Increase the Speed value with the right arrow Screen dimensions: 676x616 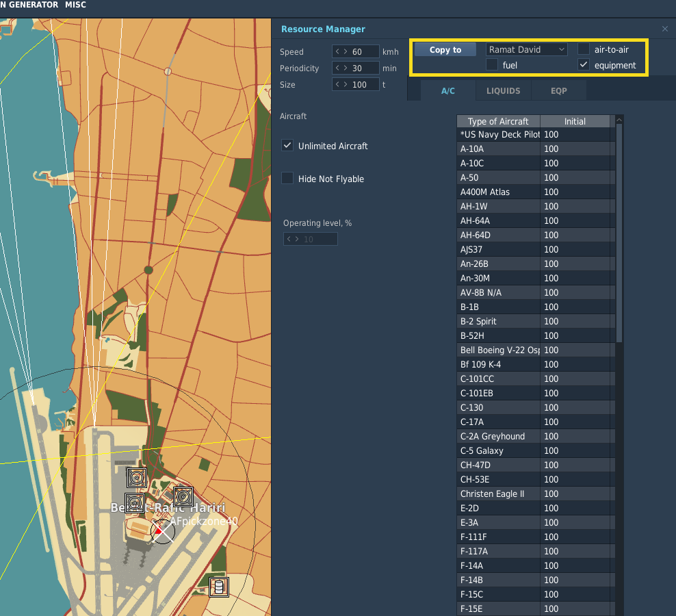[x=346, y=51]
